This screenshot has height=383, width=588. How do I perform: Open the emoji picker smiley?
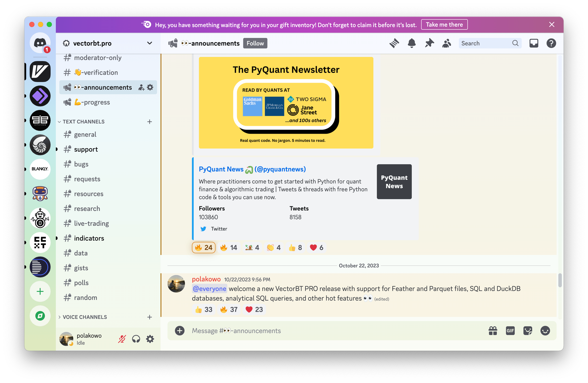545,331
